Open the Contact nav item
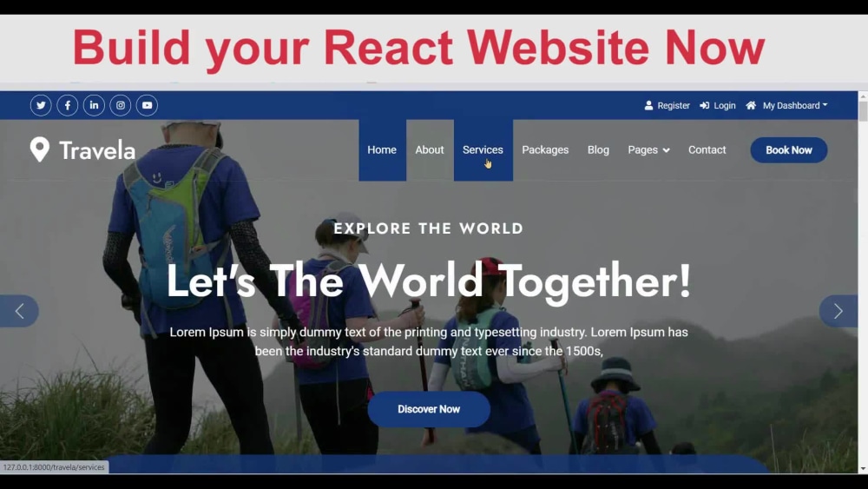 (x=707, y=150)
